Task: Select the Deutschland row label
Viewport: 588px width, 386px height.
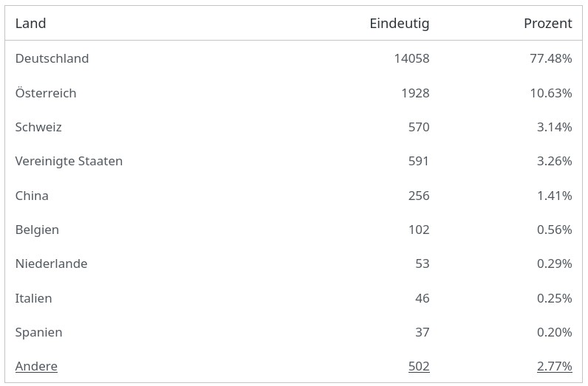Action: click(x=52, y=58)
